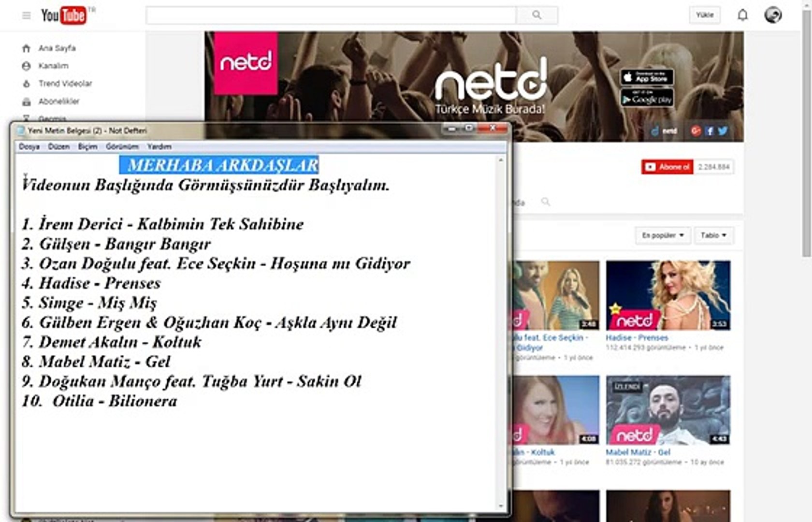The height and width of the screenshot is (522, 812).
Task: Click the line '1. İrem Derici - Kalbimin Tek Sahibine'
Action: [x=162, y=224]
